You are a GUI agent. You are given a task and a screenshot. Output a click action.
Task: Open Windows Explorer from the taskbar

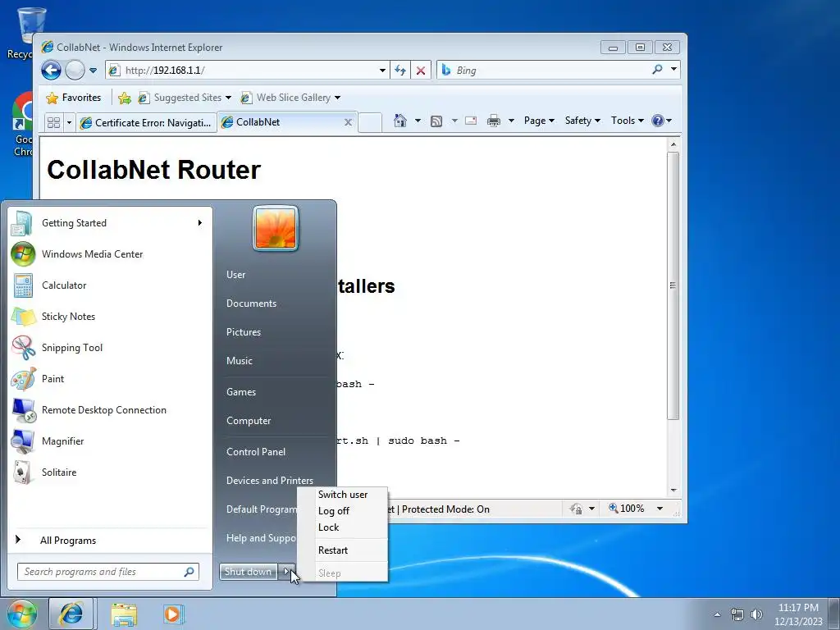click(x=124, y=614)
